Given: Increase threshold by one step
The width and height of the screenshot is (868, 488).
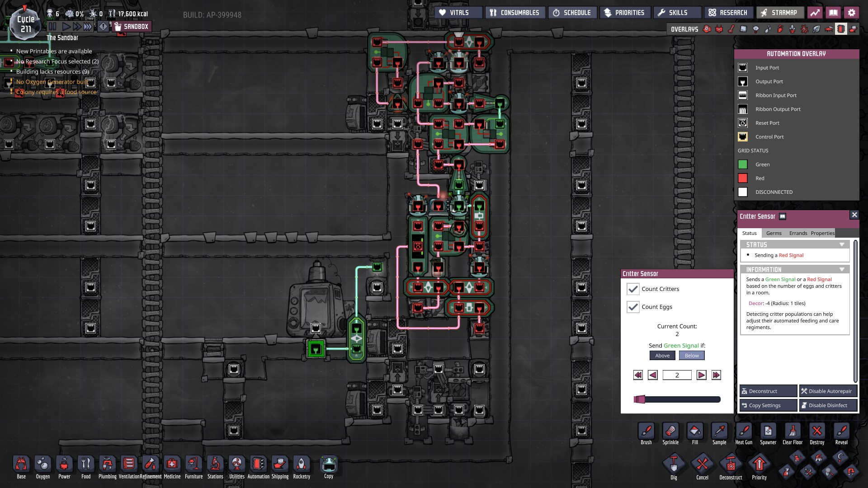Looking at the screenshot, I should point(701,375).
